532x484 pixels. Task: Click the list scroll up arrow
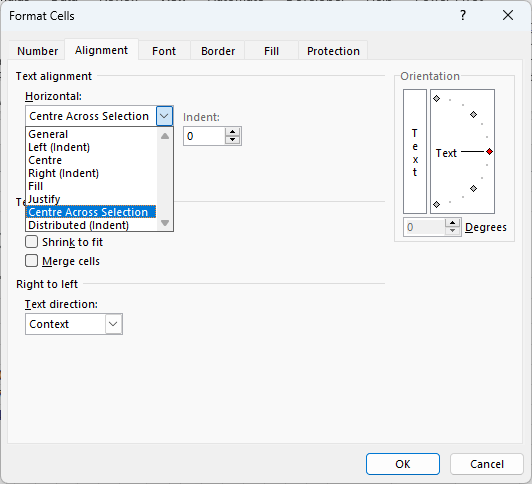(x=165, y=136)
